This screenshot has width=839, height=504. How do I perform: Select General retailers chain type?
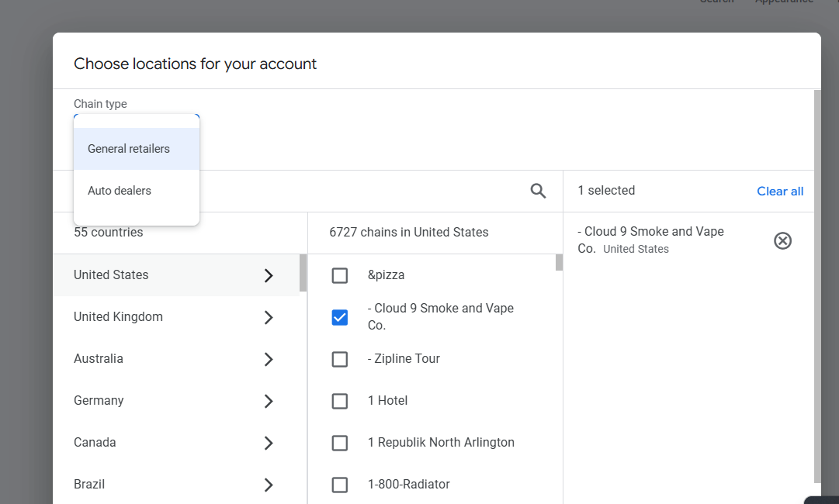point(129,149)
